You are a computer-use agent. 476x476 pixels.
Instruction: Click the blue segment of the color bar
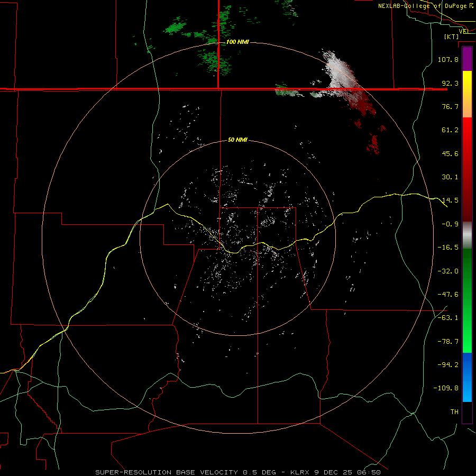point(467,377)
